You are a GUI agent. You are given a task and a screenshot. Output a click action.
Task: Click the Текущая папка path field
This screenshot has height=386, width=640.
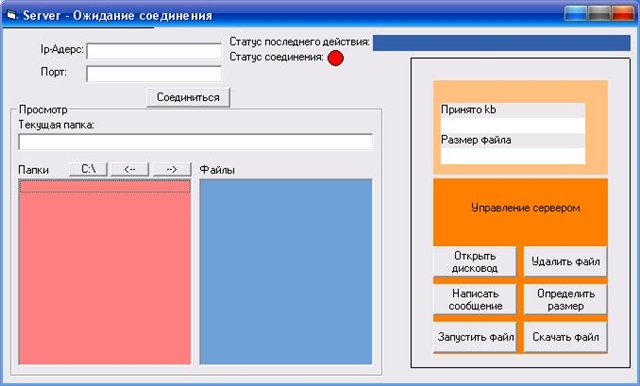coord(196,142)
